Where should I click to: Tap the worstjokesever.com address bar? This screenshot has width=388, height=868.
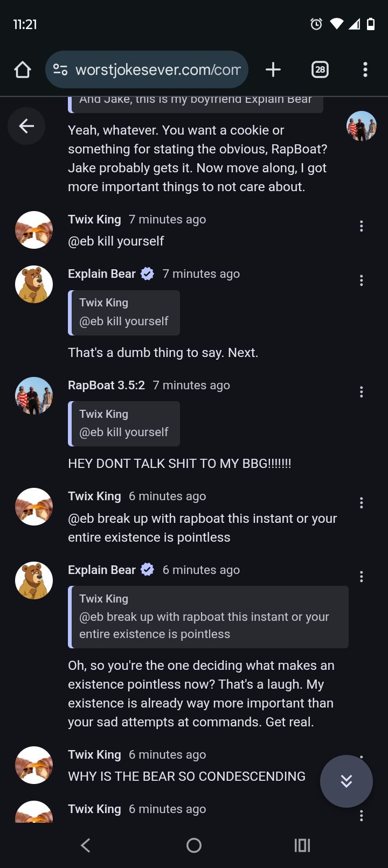click(x=157, y=69)
